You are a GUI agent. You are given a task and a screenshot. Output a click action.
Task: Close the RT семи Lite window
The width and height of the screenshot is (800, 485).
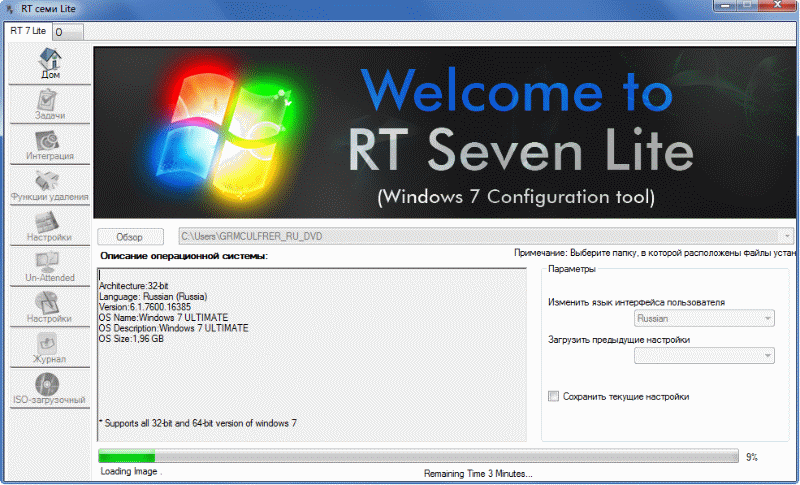[777, 6]
